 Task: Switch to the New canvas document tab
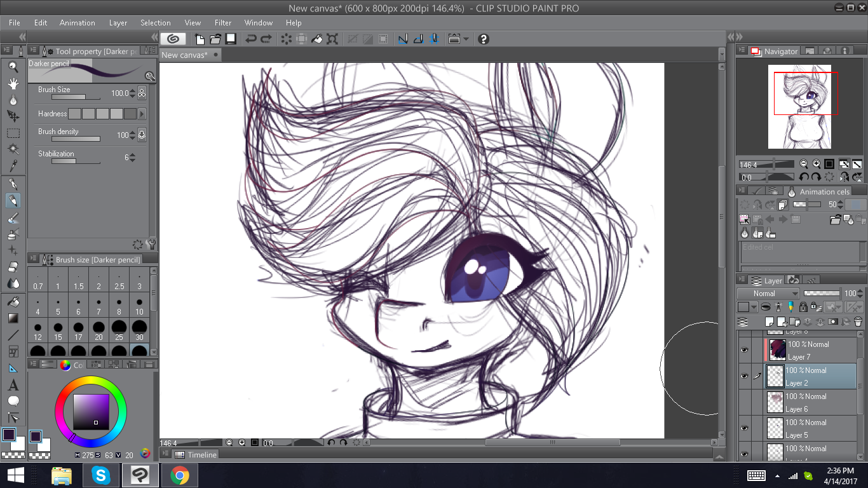point(184,55)
